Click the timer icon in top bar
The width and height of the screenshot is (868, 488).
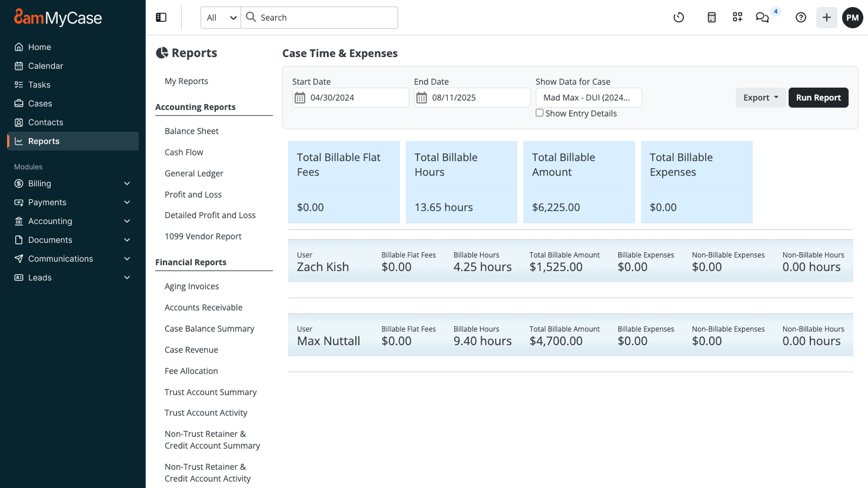pos(679,18)
